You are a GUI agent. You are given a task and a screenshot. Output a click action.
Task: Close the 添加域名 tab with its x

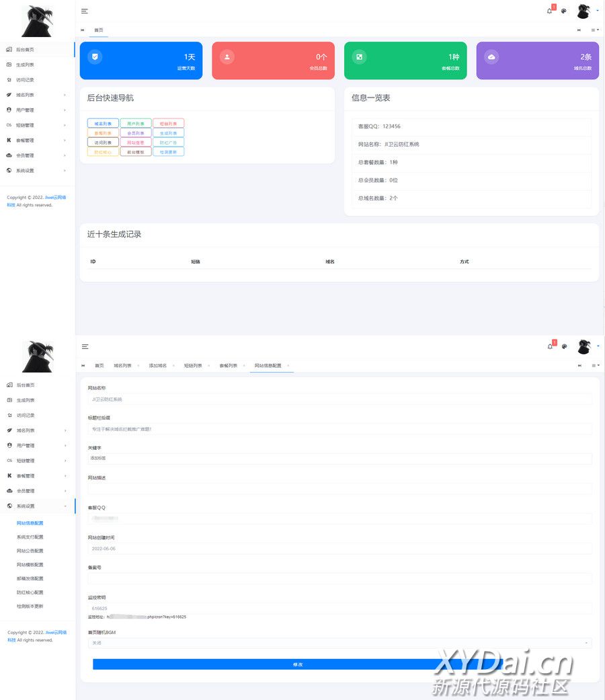(x=173, y=366)
